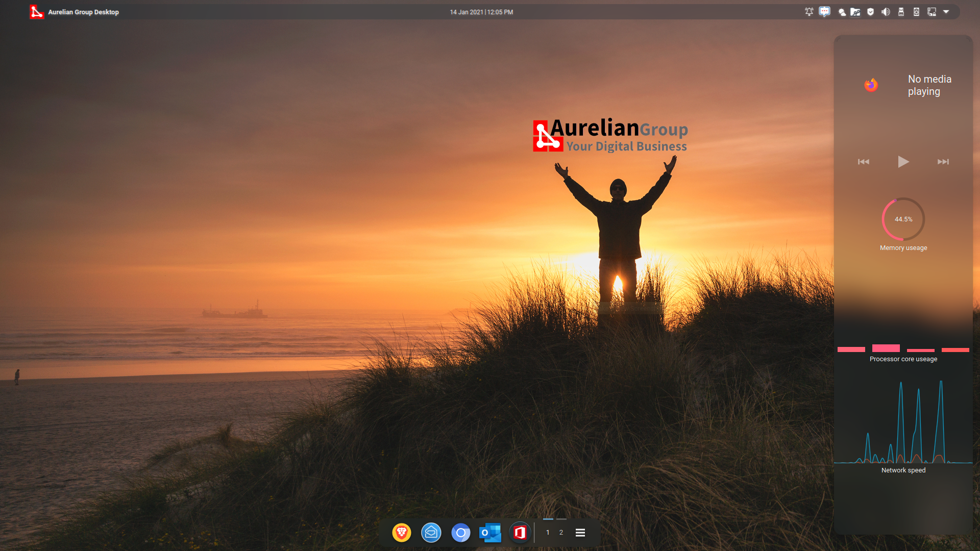
Task: Open the notifications bell in tray
Action: tap(809, 12)
